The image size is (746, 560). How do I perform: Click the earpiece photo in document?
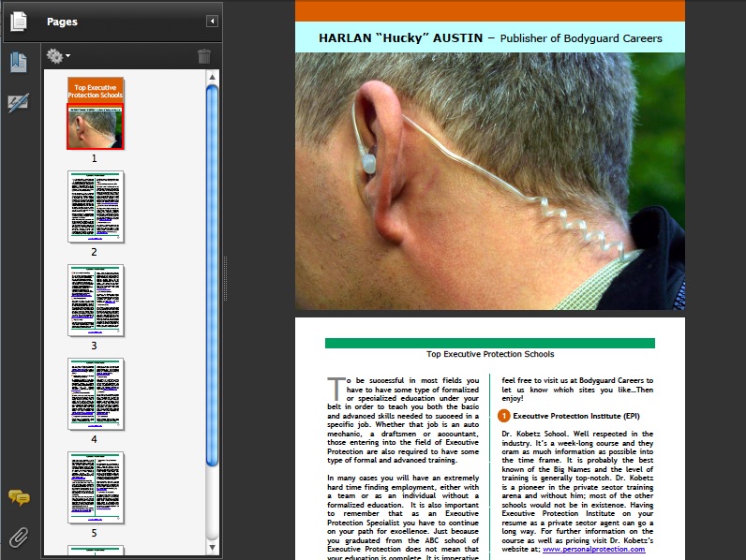490,181
